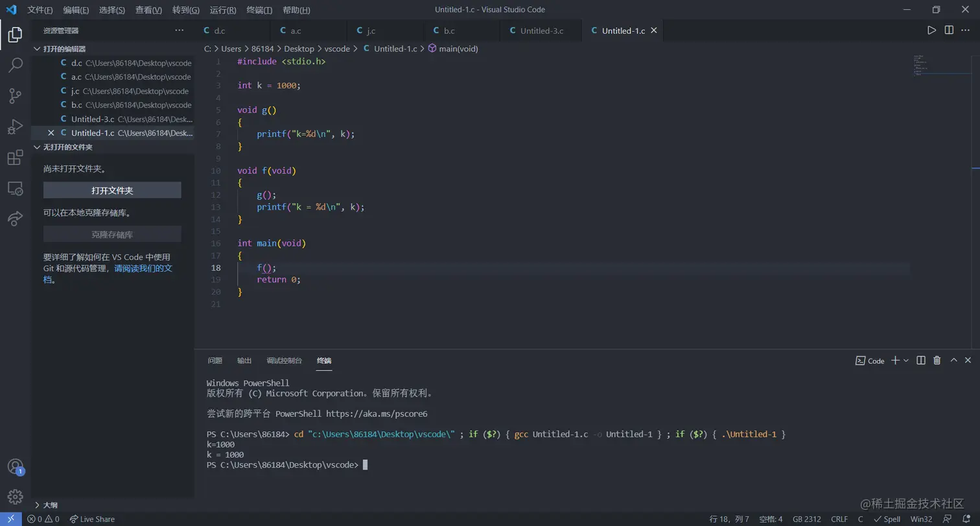Open the Explorer view in the activity bar

click(x=15, y=34)
